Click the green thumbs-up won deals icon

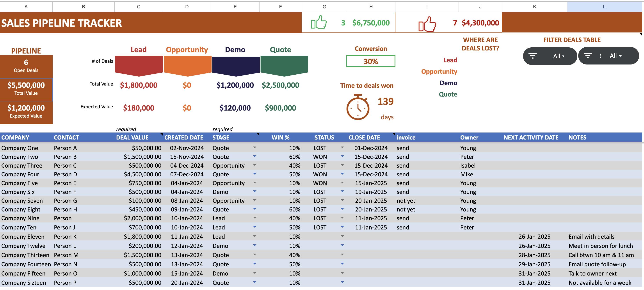[x=319, y=23]
